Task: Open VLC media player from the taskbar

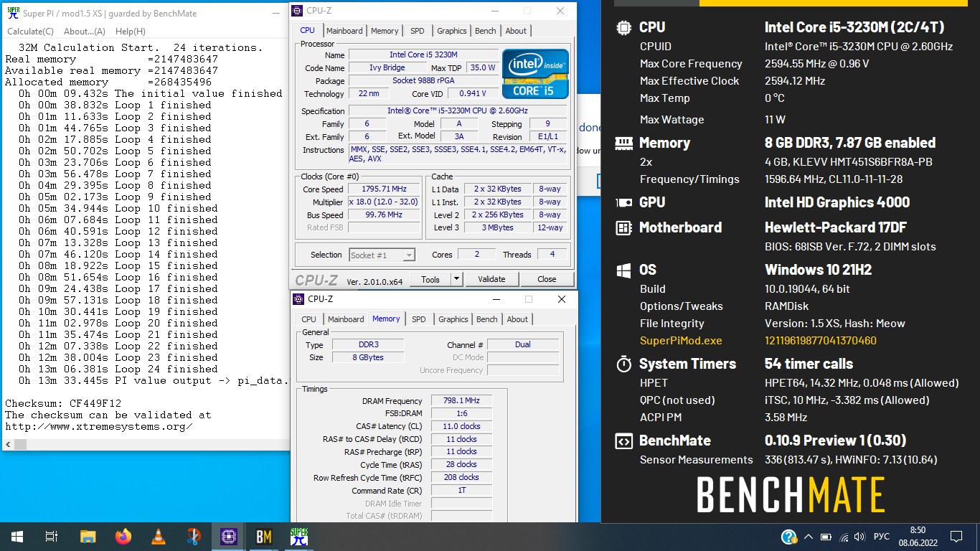Action: click(159, 536)
